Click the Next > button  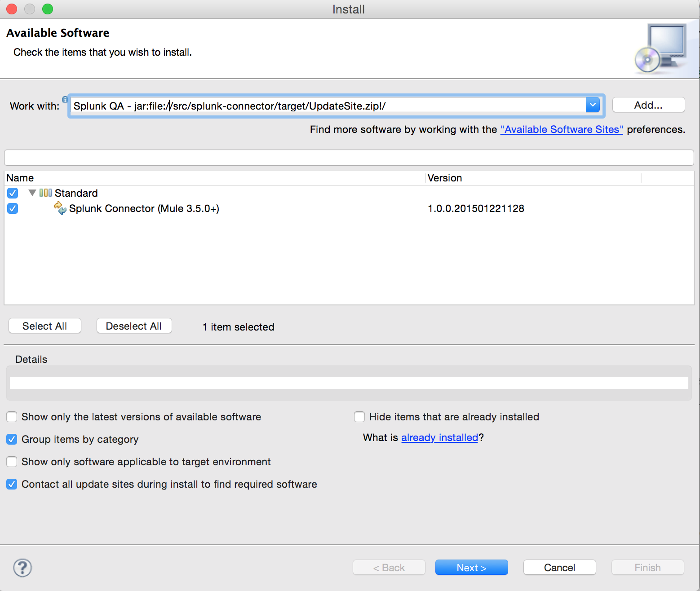point(471,568)
